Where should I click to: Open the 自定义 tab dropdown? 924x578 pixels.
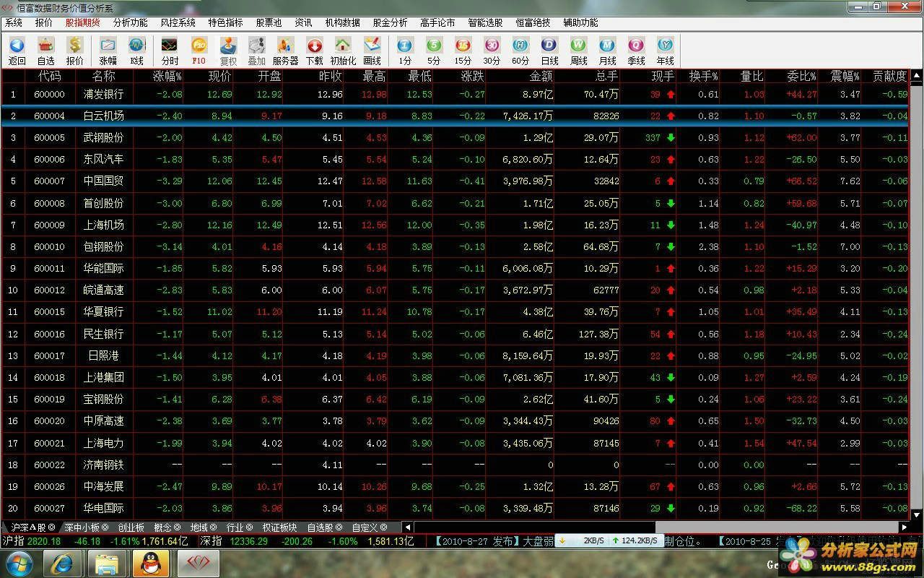pos(370,527)
